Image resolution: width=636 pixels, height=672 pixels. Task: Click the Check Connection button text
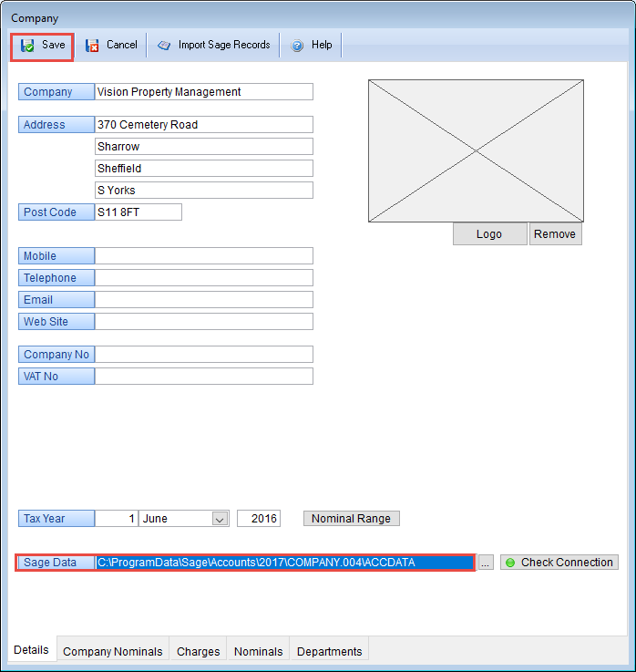(x=567, y=563)
